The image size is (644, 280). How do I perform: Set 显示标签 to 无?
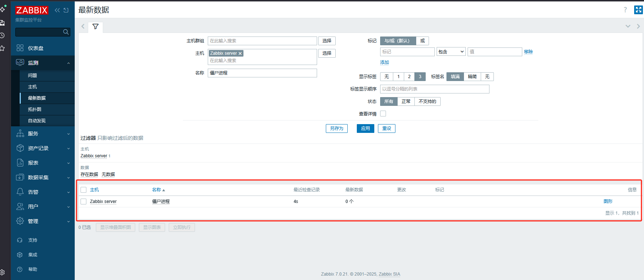click(387, 77)
